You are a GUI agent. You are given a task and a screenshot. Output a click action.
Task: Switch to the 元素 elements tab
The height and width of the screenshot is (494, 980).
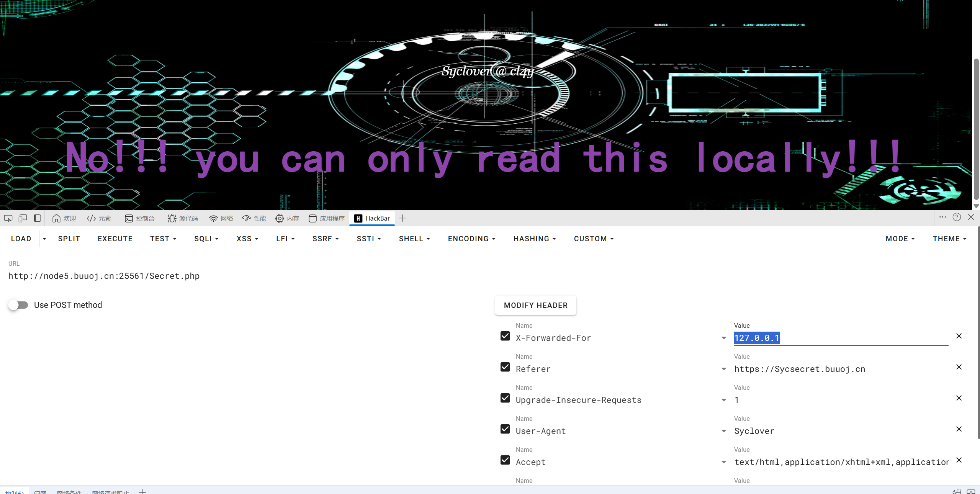99,218
